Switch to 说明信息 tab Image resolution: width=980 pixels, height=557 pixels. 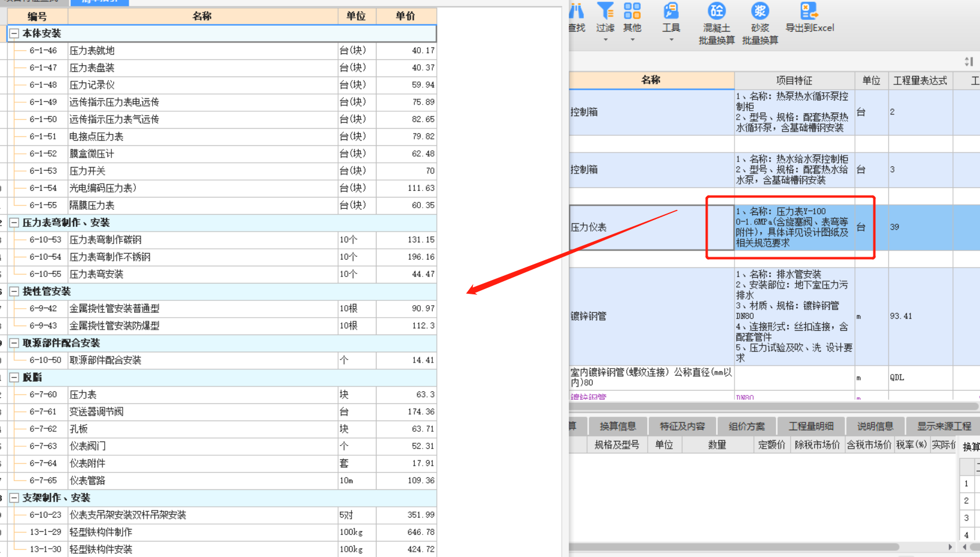pyautogui.click(x=875, y=426)
